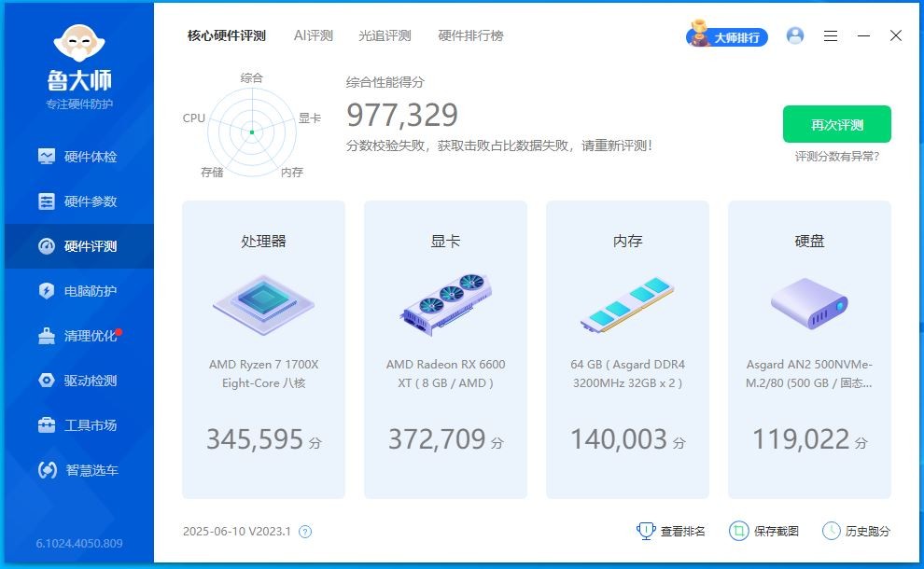Switch to the 硬件排行榜 tab
The height and width of the screenshot is (569, 924).
[x=470, y=35]
